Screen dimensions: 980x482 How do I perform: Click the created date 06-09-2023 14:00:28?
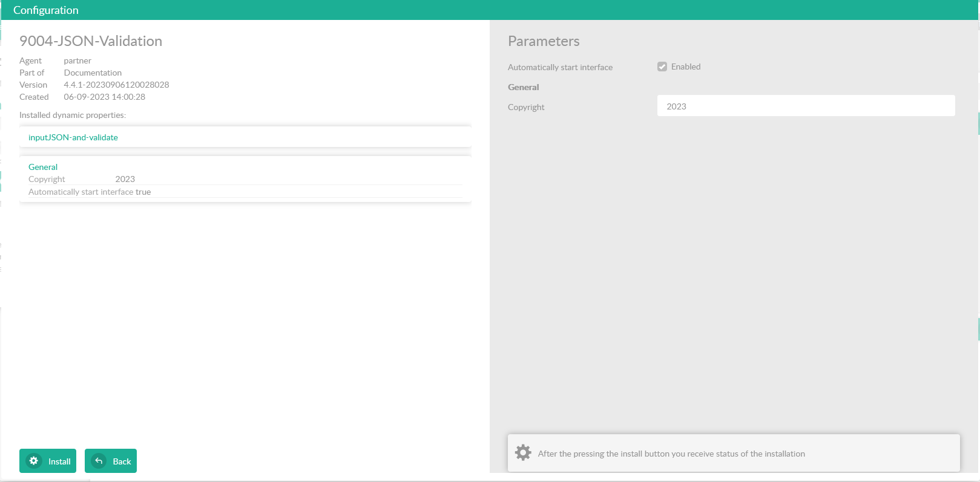[x=104, y=97]
